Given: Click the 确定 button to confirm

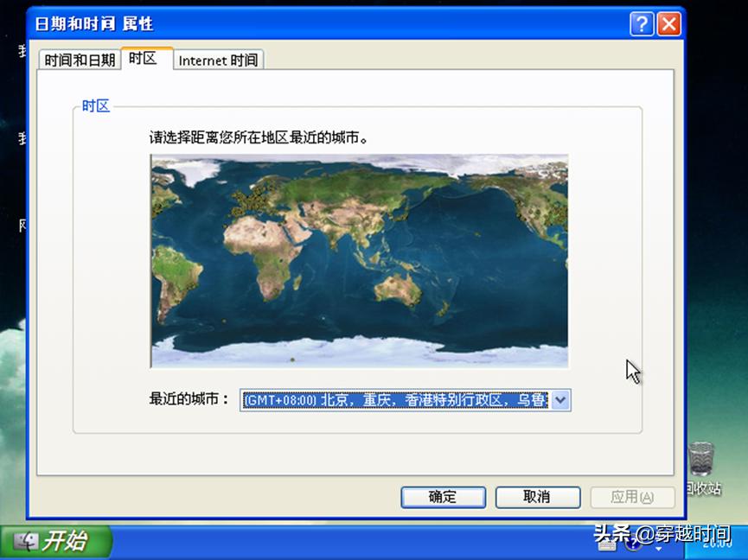Looking at the screenshot, I should point(443,497).
